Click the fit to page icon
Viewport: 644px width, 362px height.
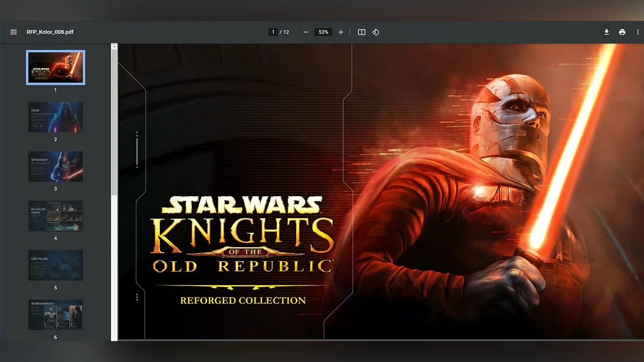pos(362,32)
